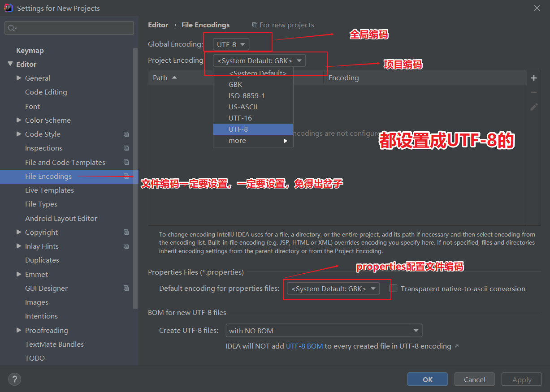The height and width of the screenshot is (392, 550).
Task: Click project-level icon next to GUI Designer
Action: [126, 288]
